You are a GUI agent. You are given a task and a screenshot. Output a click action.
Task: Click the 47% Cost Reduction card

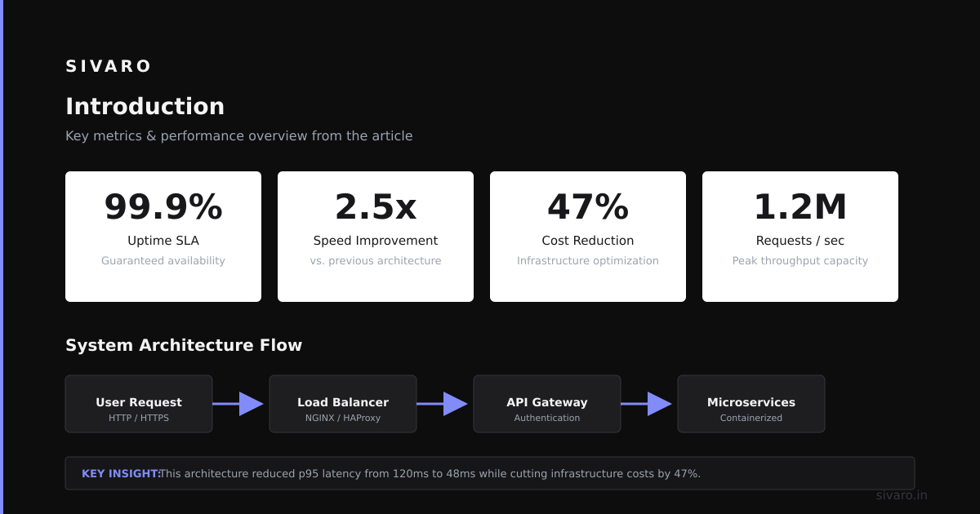[x=588, y=237]
